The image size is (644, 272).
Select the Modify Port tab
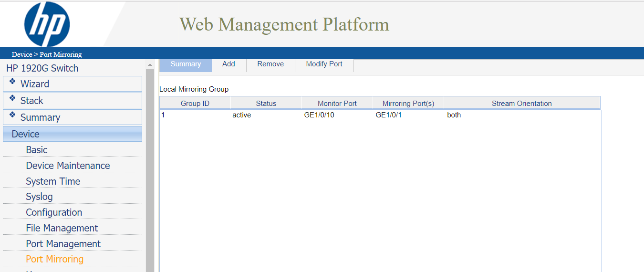324,64
